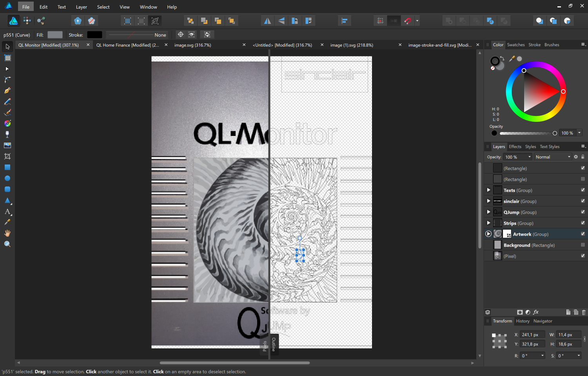The height and width of the screenshot is (376, 588).
Task: Click the Stroke color swatch
Action: click(94, 35)
